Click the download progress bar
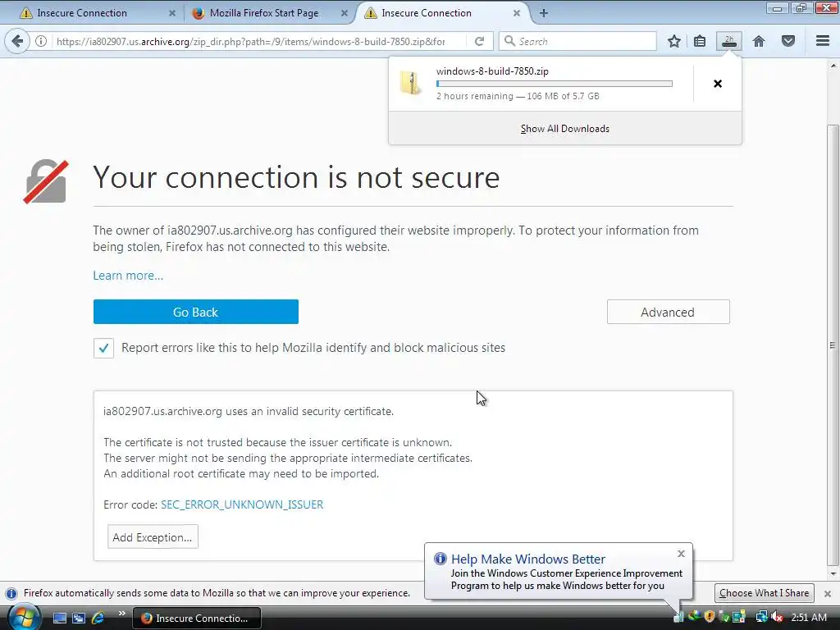 click(x=554, y=84)
